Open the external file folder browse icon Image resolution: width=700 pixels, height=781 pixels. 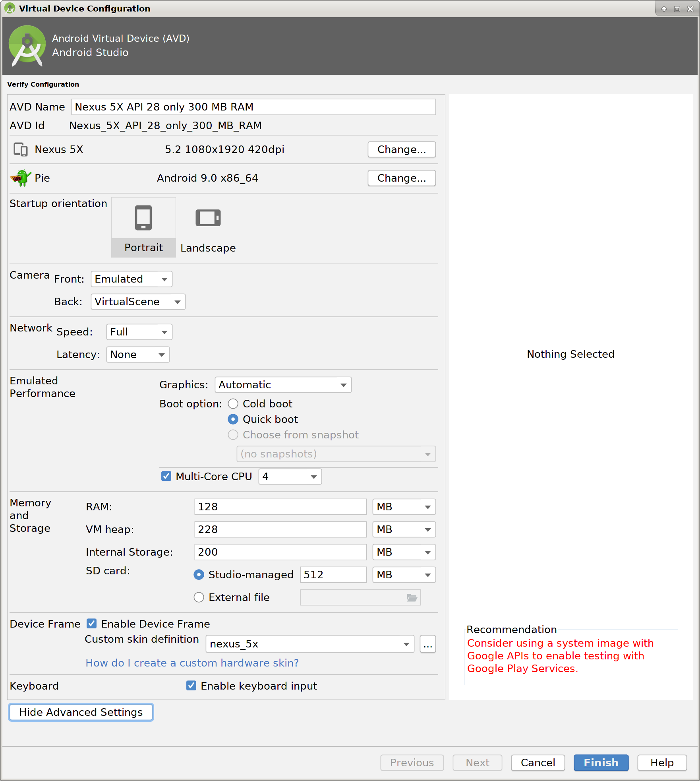click(412, 597)
